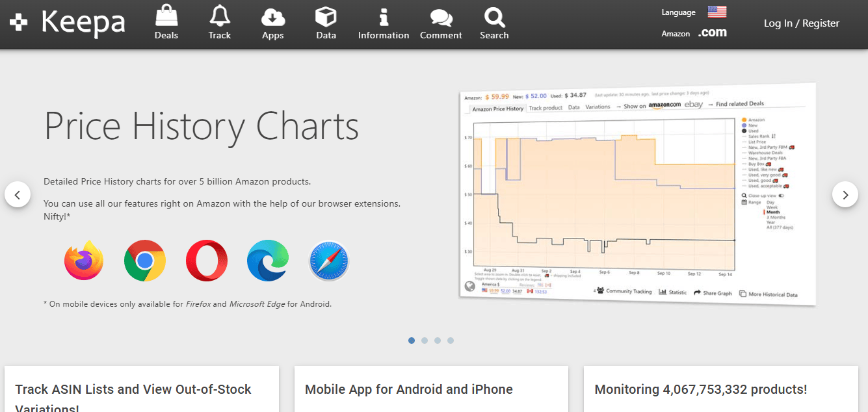The width and height of the screenshot is (868, 412).
Task: Click the Price History Charts headline
Action: click(x=202, y=127)
